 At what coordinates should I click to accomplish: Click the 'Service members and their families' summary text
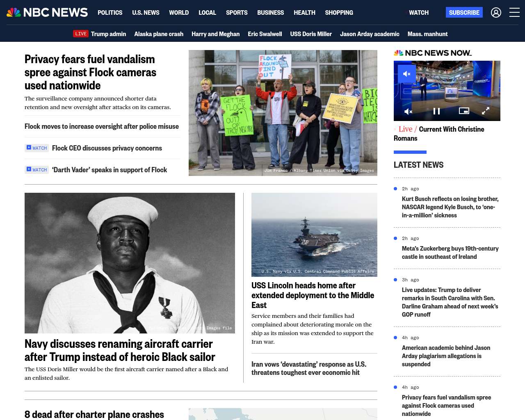coord(313,329)
